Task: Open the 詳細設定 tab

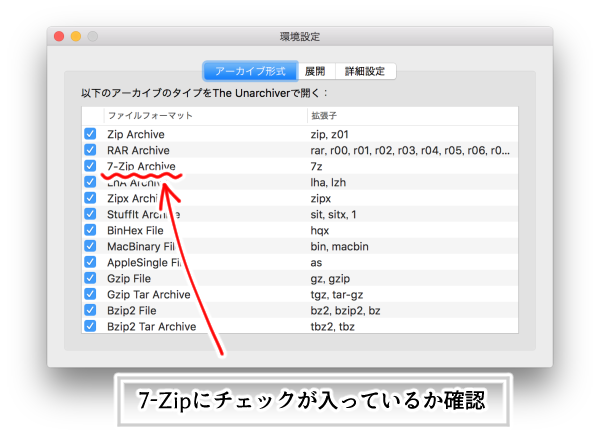Action: 365,72
